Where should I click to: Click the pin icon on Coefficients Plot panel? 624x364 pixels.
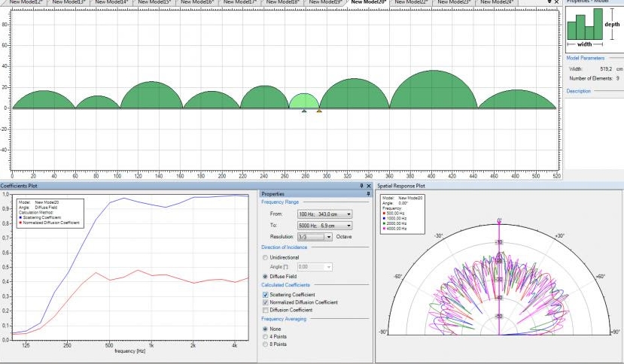[x=361, y=185]
